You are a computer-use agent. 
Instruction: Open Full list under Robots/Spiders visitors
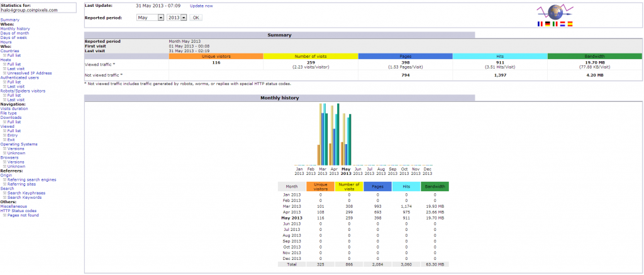coord(14,96)
